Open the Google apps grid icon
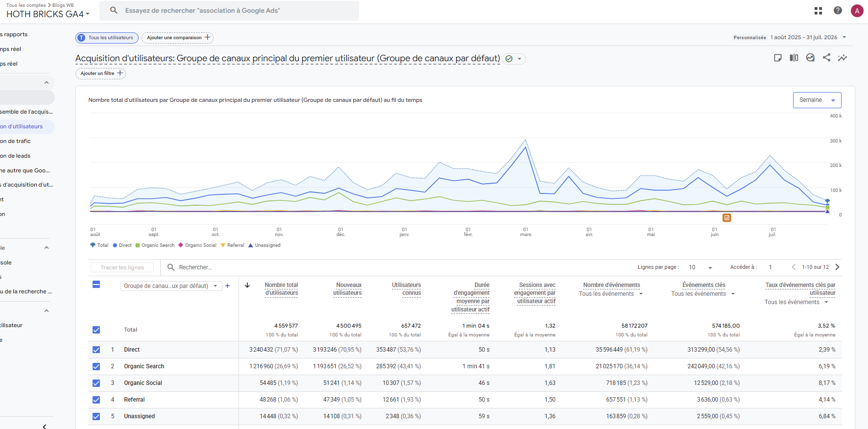The height and width of the screenshot is (429, 868). [x=818, y=11]
